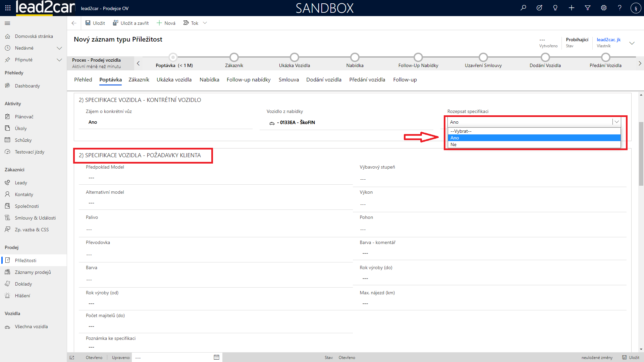Viewport: 644px width, 362px height.
Task: Click the advanced find filter icon
Action: [x=588, y=8]
